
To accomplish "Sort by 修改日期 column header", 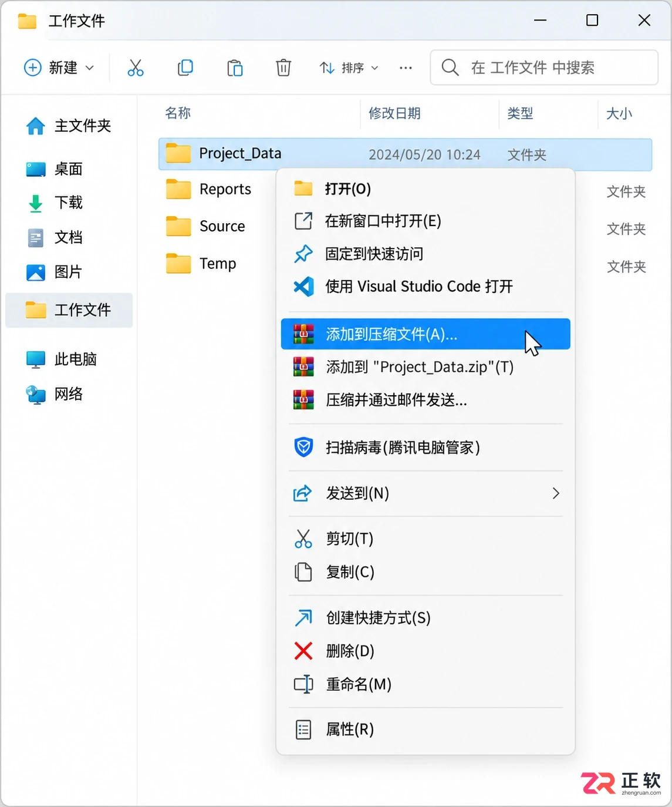I will [x=394, y=113].
